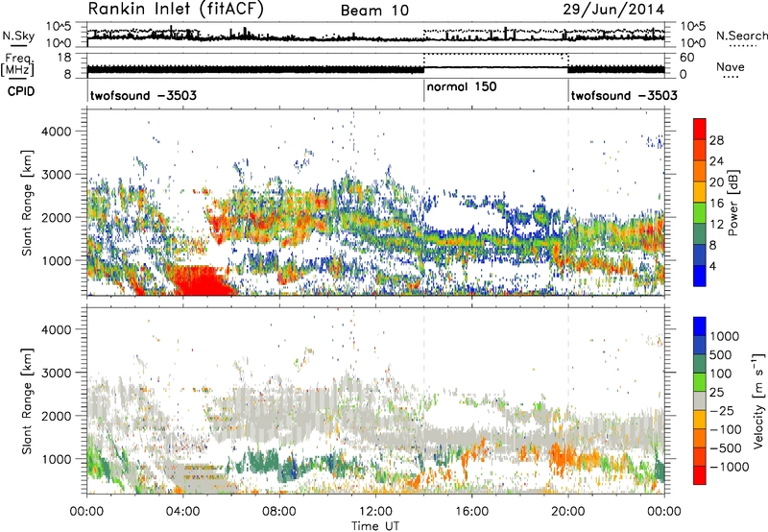This screenshot has height=532, width=768.
Task: Click the red bottom segment of Velocity colorbar
Action: point(700,475)
